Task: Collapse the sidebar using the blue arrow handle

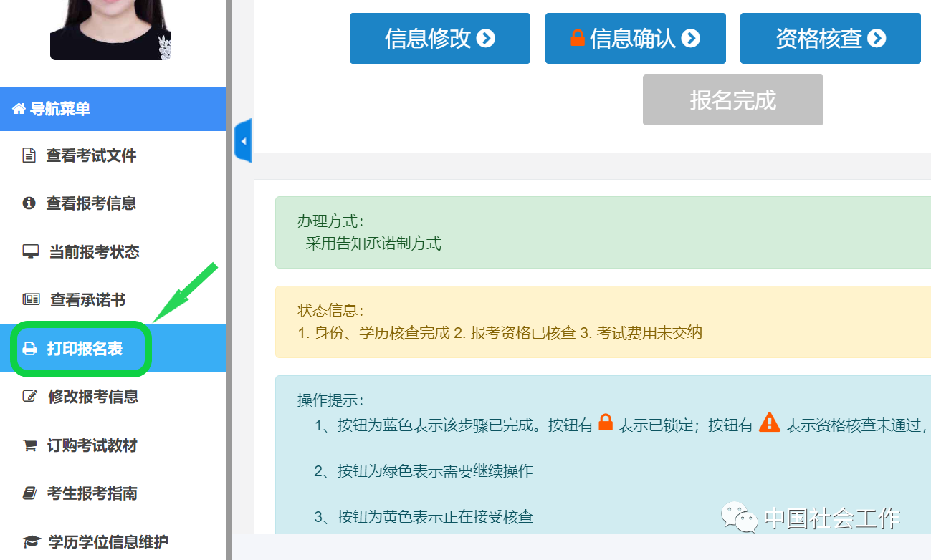Action: (243, 141)
